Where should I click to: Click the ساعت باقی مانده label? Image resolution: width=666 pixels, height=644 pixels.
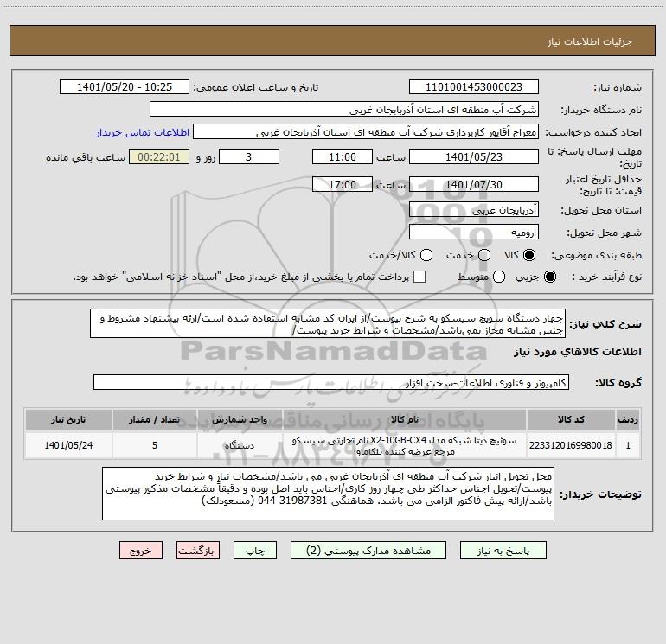(x=86, y=157)
